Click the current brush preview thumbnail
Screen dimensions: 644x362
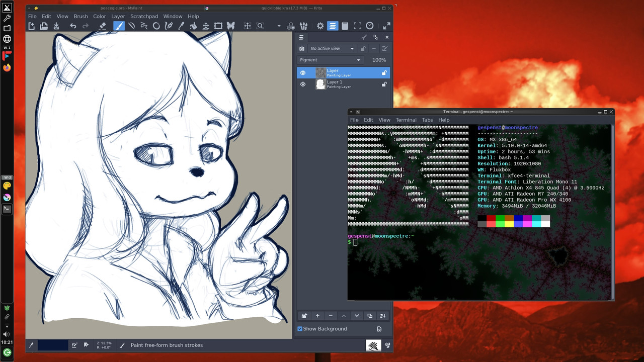373,345
